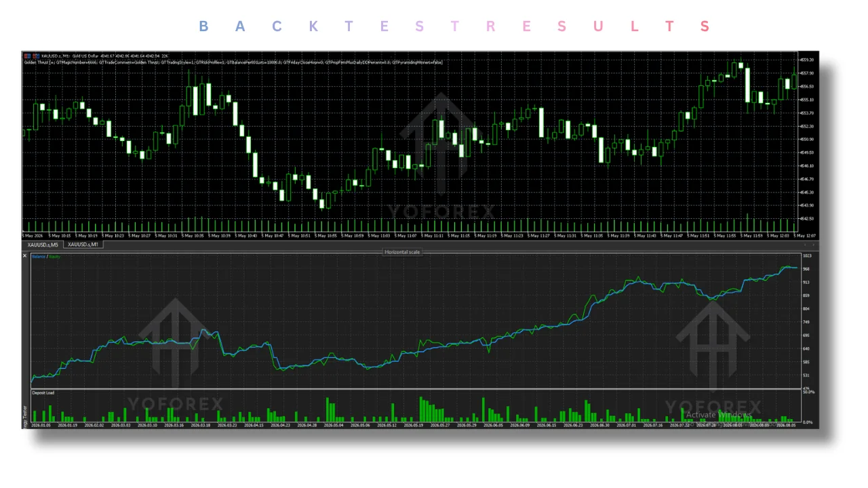
Task: Switch to the XAUUSD.s,M1 chart tab
Action: (83, 245)
